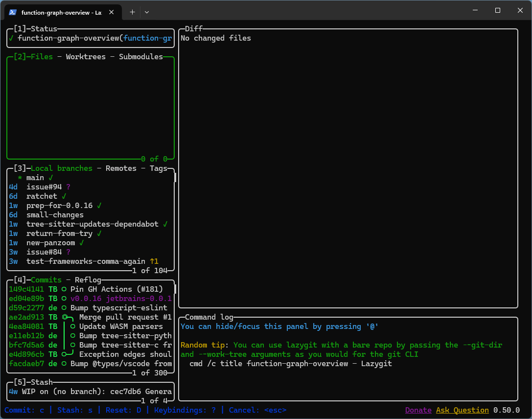
Task: Switch to the Local branches tab
Action: pyautogui.click(x=61, y=168)
